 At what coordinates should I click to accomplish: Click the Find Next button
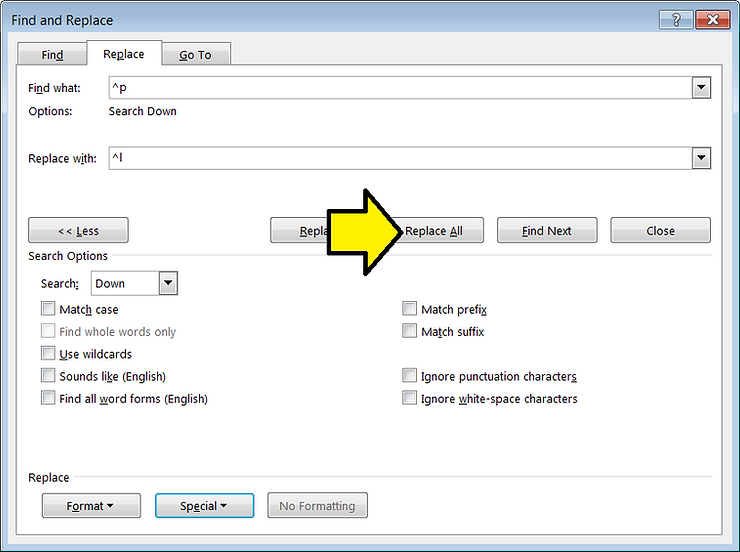[x=547, y=231]
